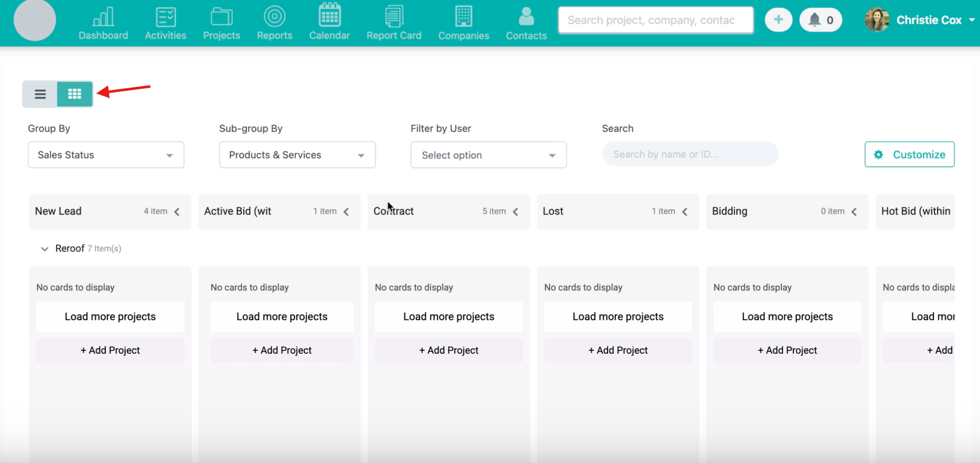Click the round logo in the header
The width and height of the screenshot is (980, 463).
click(35, 20)
